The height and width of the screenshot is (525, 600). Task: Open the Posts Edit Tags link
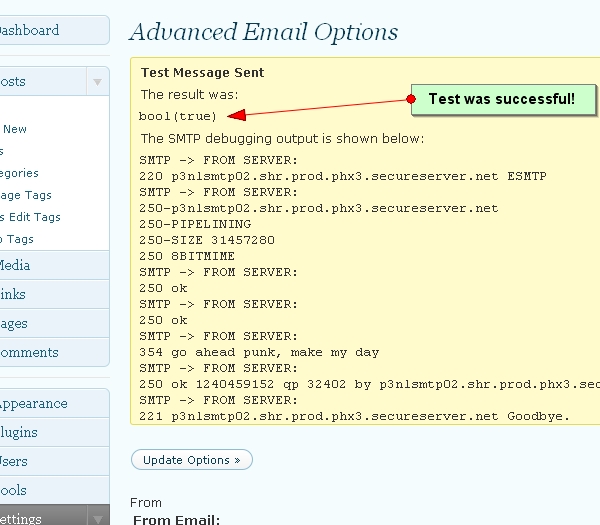[31, 217]
